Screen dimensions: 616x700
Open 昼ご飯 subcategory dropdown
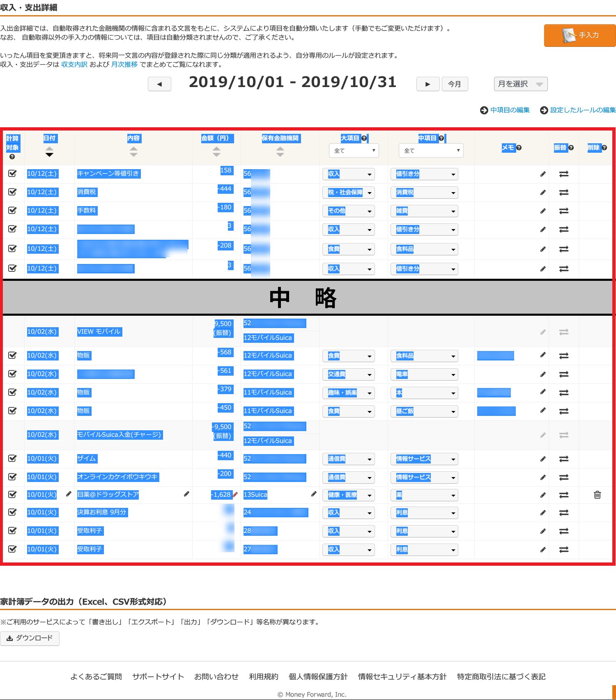[x=424, y=411]
